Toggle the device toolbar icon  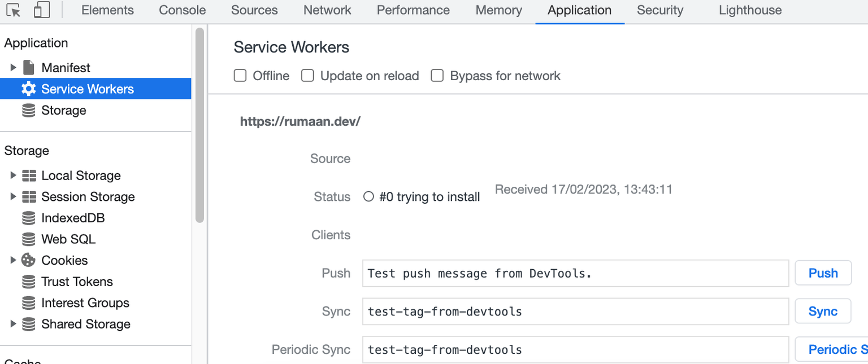pyautogui.click(x=42, y=10)
